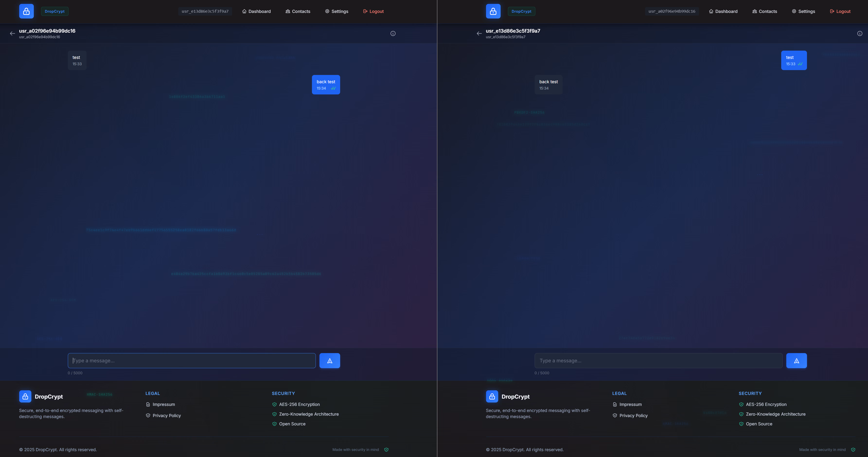
Task: Click the lock logo in left window header
Action: point(26,11)
